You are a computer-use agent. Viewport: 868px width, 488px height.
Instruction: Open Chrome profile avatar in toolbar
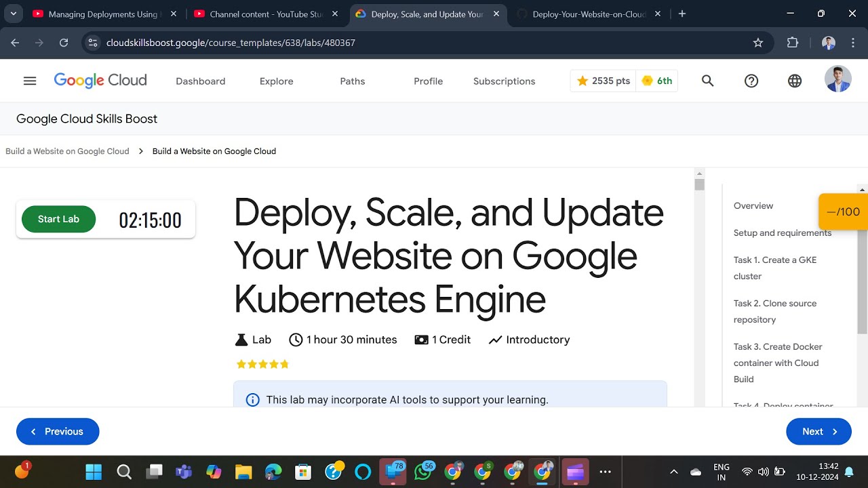[x=829, y=43]
